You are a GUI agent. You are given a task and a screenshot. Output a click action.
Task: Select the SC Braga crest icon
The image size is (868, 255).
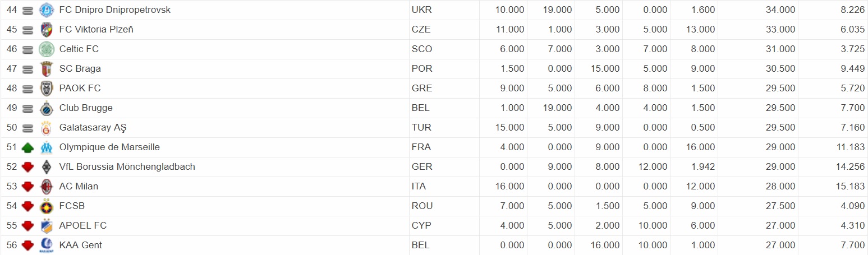coord(46,69)
